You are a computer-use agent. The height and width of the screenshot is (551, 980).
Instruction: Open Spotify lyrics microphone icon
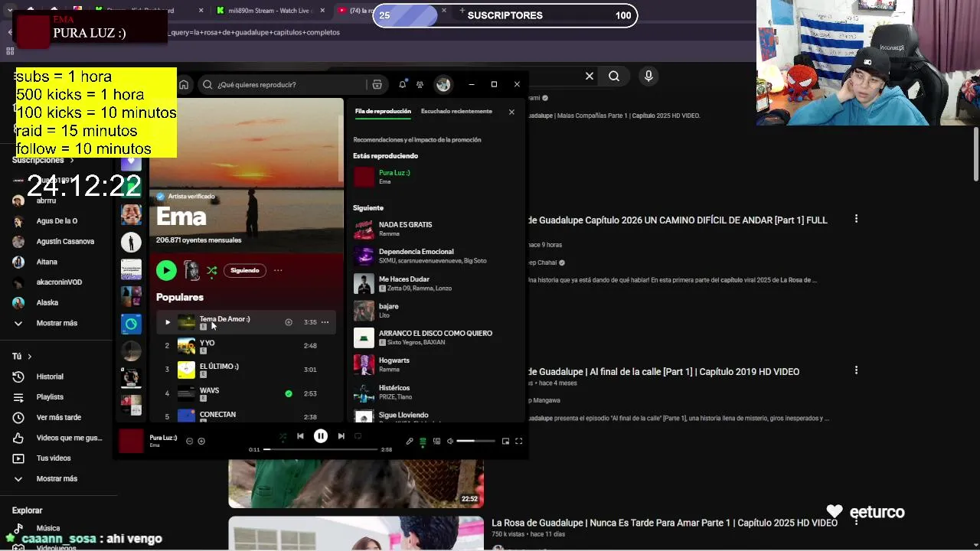pyautogui.click(x=410, y=441)
